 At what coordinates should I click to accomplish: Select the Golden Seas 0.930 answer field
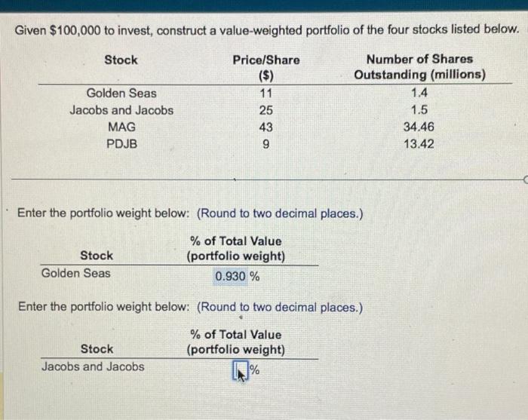pos(231,277)
